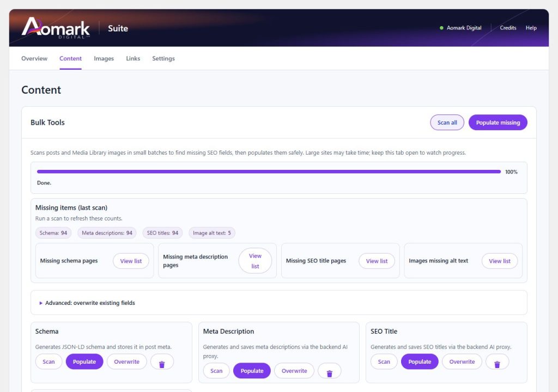Viewport: 558px width, 392px height.
Task: Click the green Aomark Digital status indicator
Action: 441,28
